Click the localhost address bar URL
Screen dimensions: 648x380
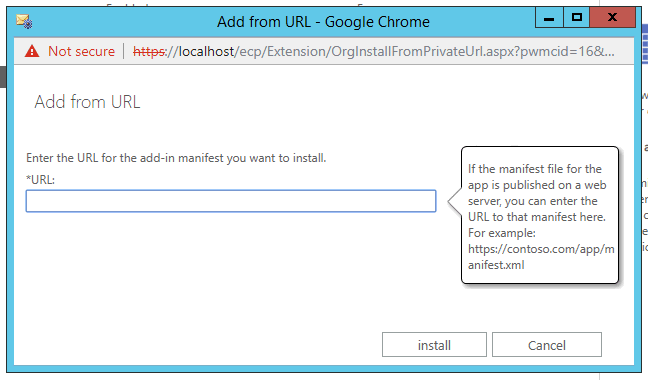tap(373, 51)
